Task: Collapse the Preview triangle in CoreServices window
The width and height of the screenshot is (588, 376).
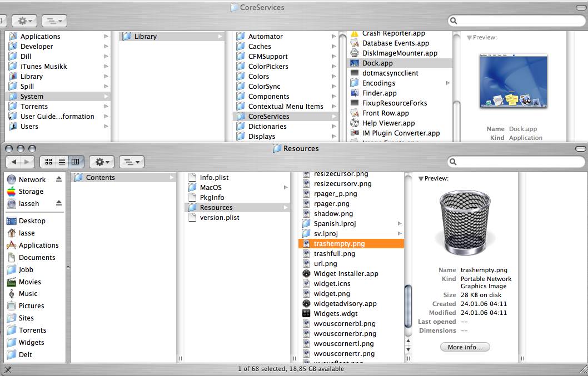Action: click(469, 37)
